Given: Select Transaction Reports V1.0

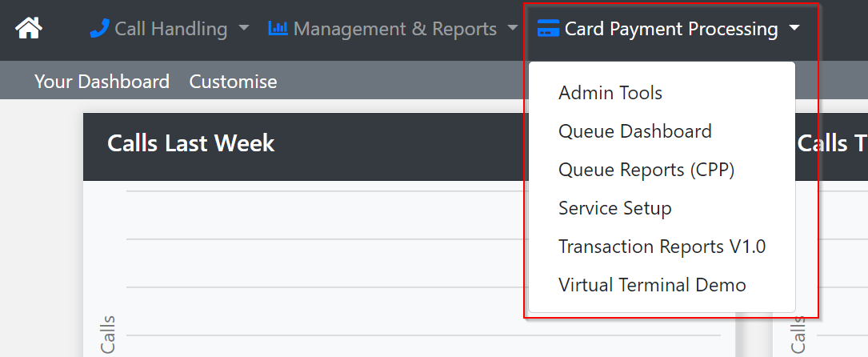Looking at the screenshot, I should pyautogui.click(x=662, y=247).
